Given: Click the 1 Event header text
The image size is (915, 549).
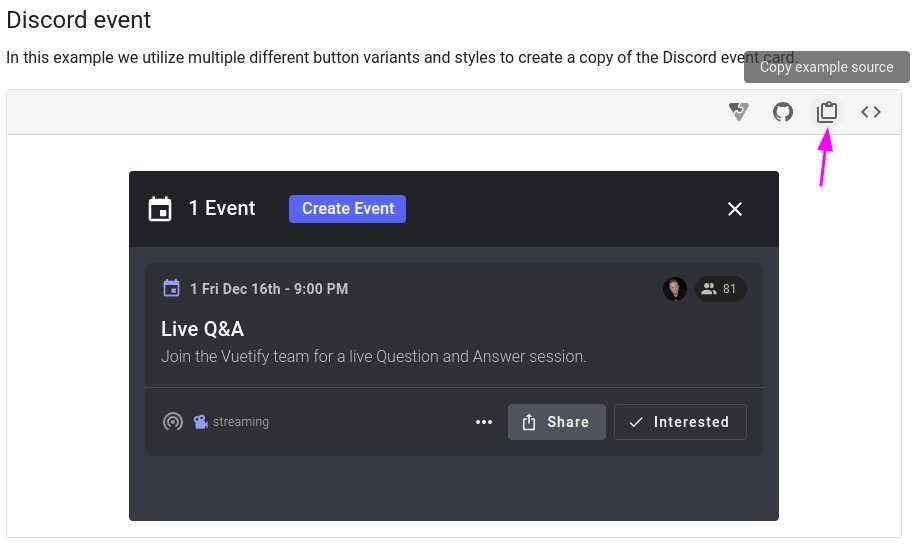Looking at the screenshot, I should click(222, 208).
